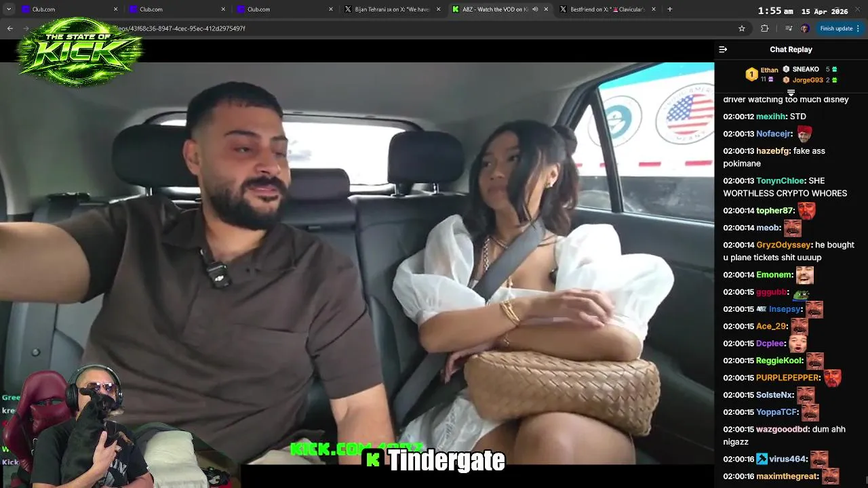Open hazebfg's username in chat
868x488 pixels.
point(771,150)
